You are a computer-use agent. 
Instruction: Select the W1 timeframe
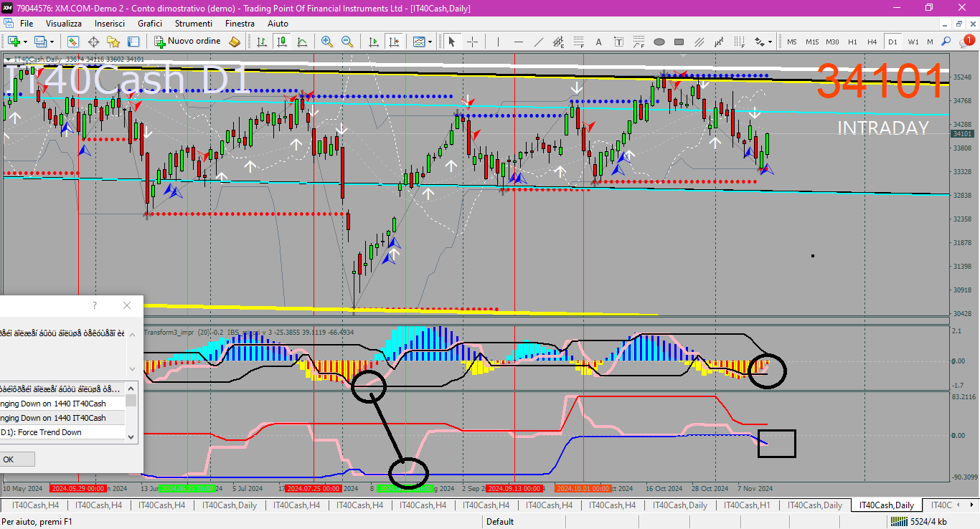point(913,42)
